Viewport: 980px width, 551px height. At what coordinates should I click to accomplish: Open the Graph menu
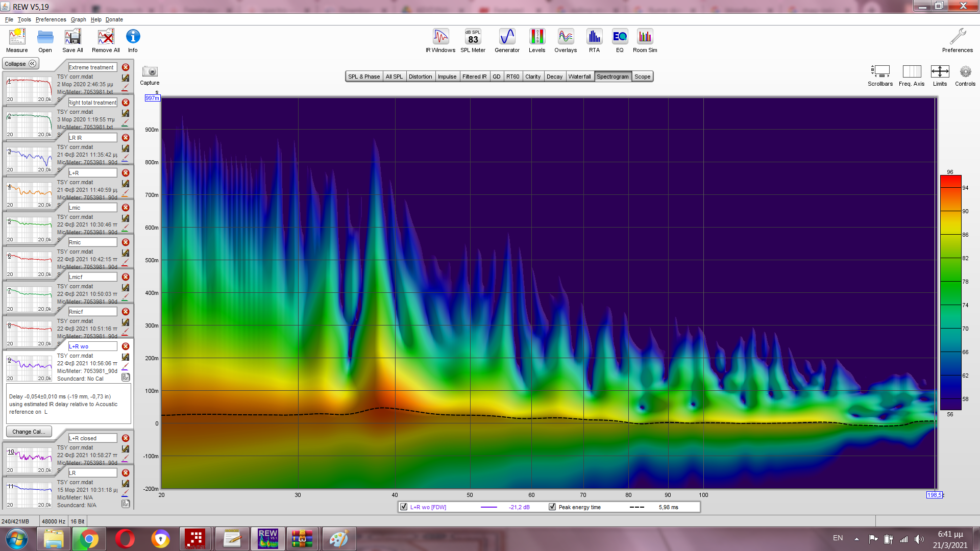point(78,19)
